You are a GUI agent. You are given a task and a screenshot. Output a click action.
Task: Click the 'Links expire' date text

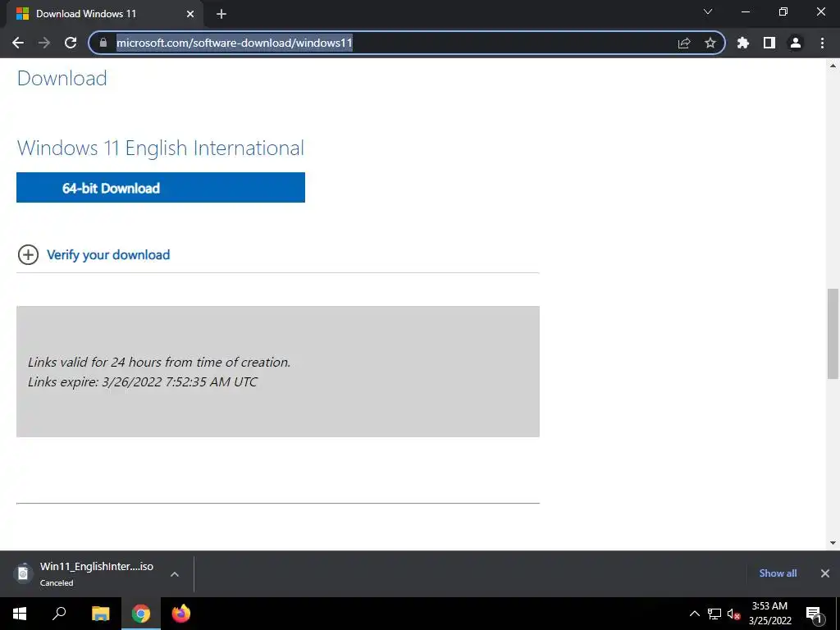coord(143,382)
